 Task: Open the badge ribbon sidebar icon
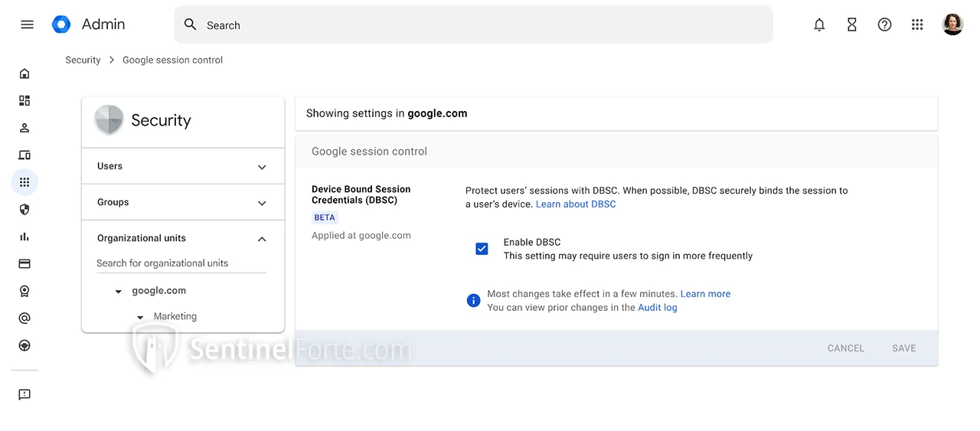[24, 291]
